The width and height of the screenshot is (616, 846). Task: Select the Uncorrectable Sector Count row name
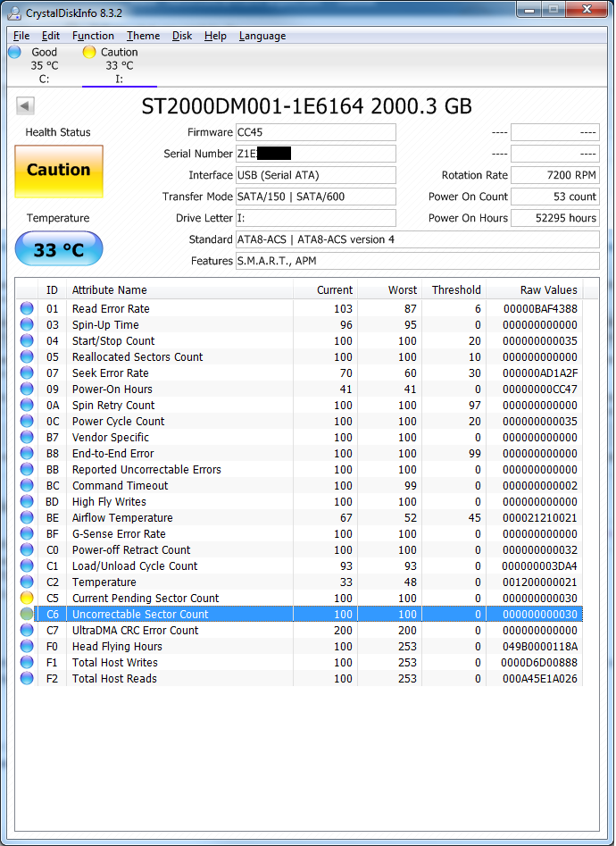pos(140,614)
